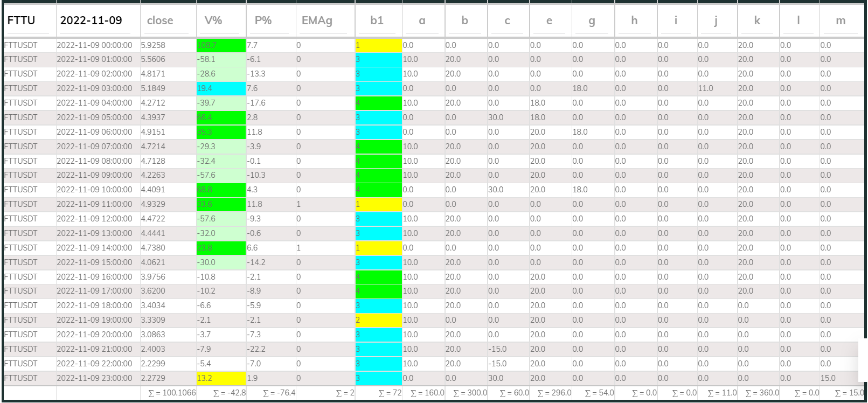The width and height of the screenshot is (868, 403).
Task: Click the b1 column header filter
Action: click(x=378, y=21)
